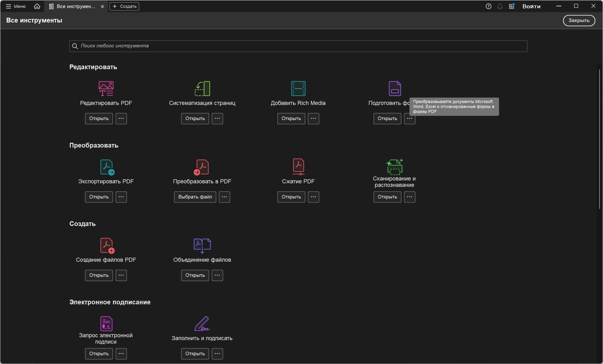The image size is (603, 364).
Task: Click the Систематизация страниц page organizer icon
Action: tap(202, 88)
